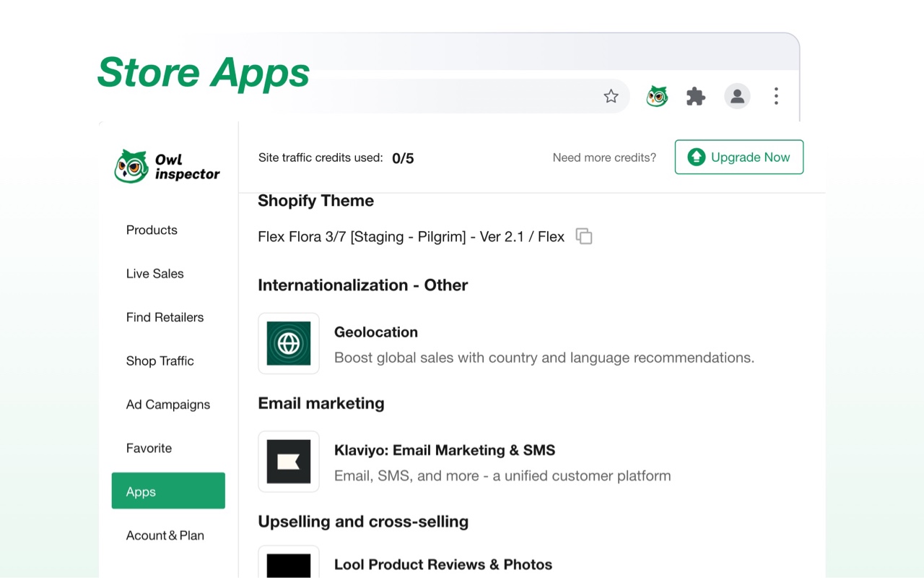The width and height of the screenshot is (924, 578).
Task: Click Klaviyo: Email Marketing & SMS title
Action: coord(445,450)
